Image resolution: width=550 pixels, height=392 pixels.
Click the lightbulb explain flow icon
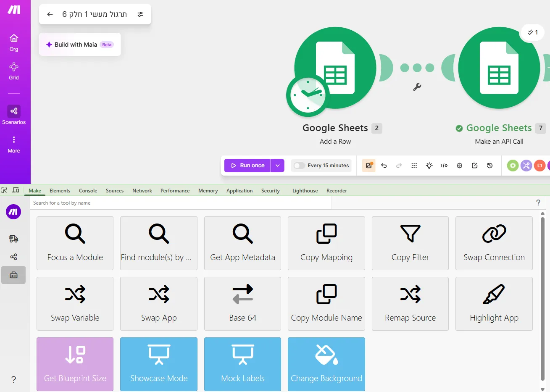point(429,166)
